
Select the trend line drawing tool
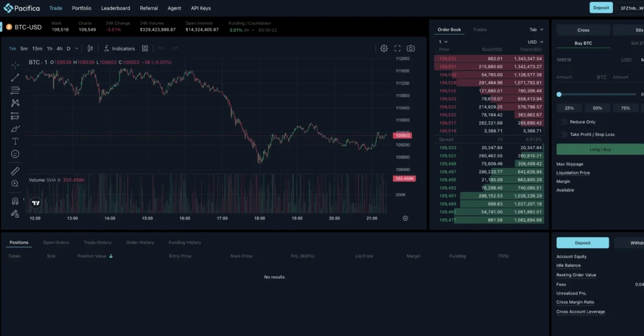(15, 77)
